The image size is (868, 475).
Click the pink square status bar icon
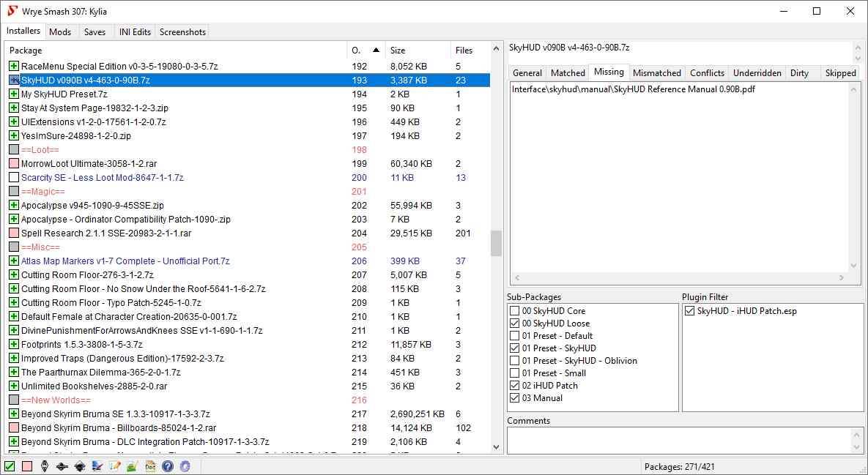27,466
